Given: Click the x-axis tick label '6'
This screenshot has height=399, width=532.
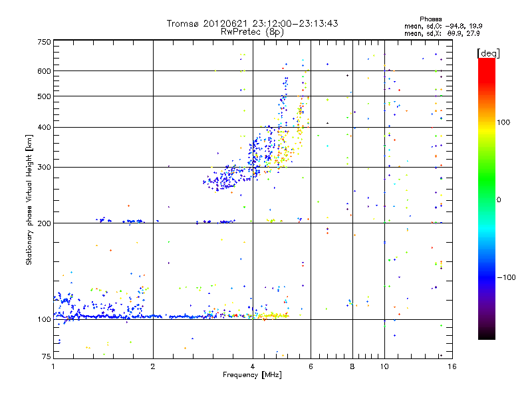Looking at the screenshot, I should point(311,366).
